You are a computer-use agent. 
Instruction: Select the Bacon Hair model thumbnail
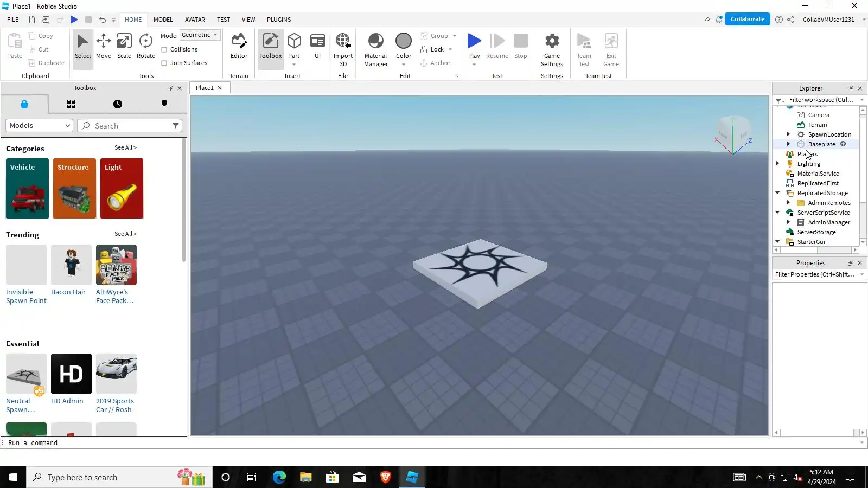click(x=71, y=265)
